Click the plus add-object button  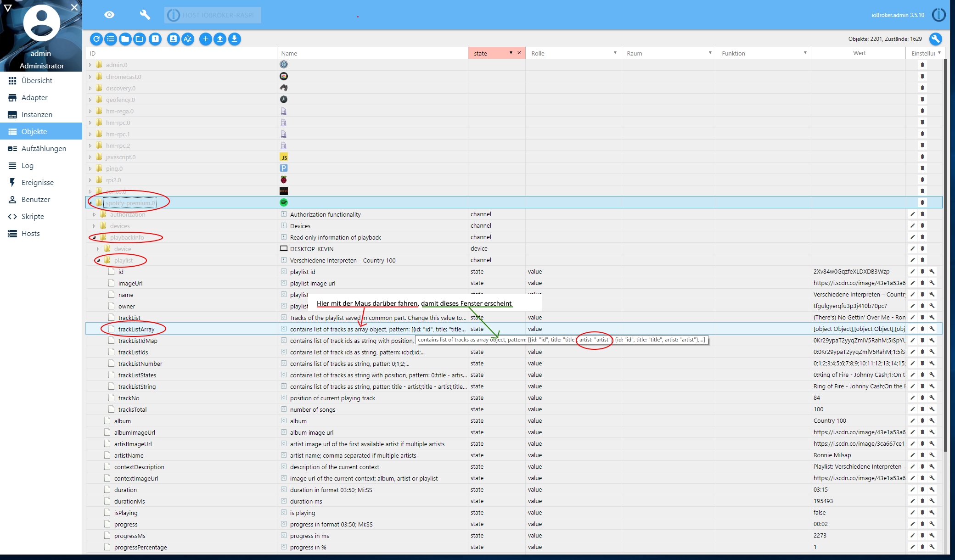(x=205, y=39)
